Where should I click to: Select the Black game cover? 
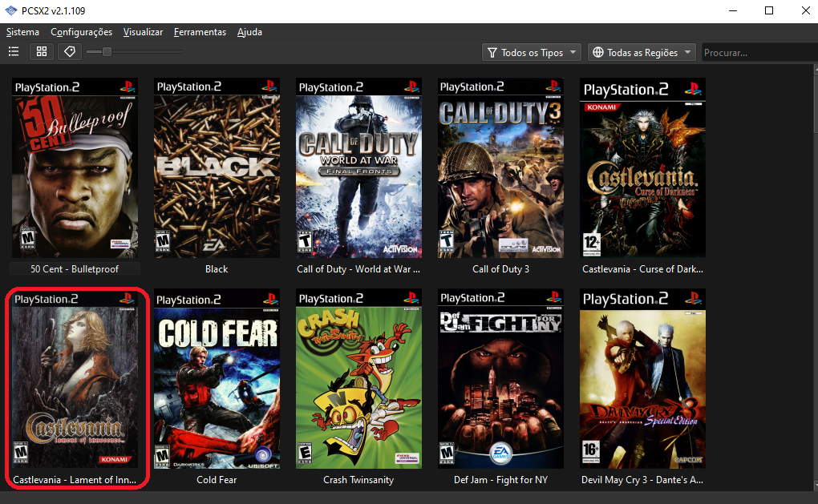coord(217,167)
